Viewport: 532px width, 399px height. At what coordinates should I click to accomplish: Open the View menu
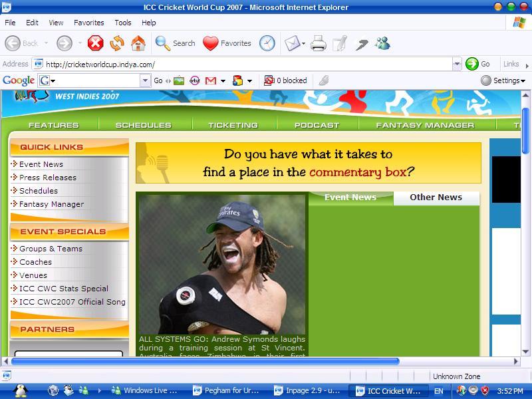point(56,23)
